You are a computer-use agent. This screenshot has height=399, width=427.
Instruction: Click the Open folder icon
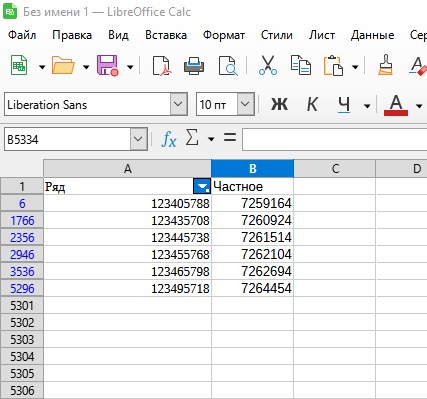tap(63, 65)
